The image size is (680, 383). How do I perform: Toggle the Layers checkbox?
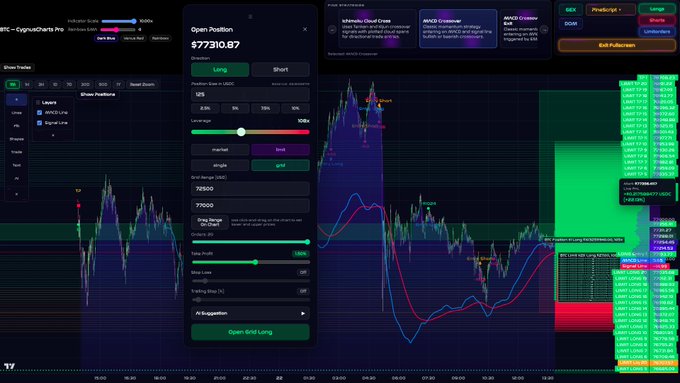(x=38, y=102)
